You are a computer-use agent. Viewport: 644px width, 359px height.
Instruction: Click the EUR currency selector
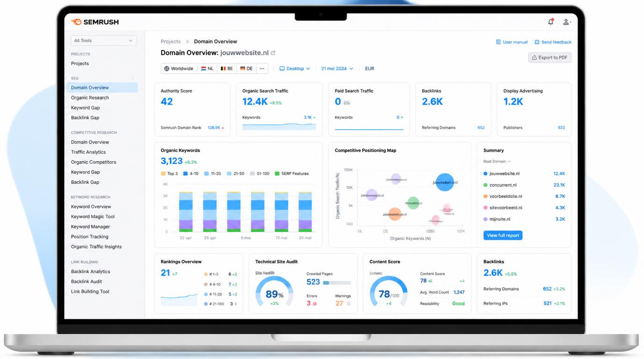coord(370,69)
